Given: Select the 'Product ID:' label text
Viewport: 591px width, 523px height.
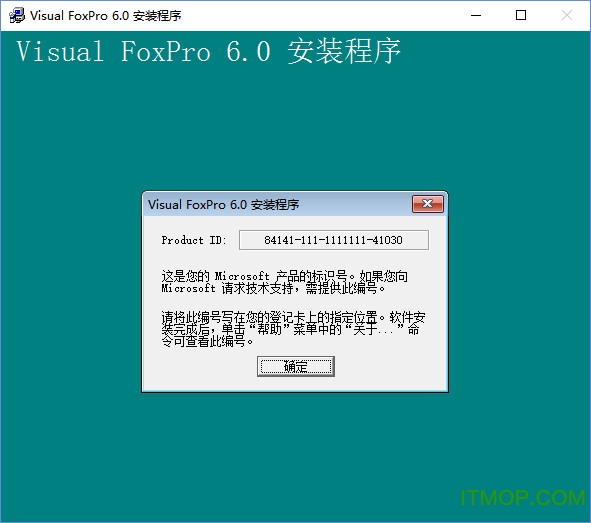Looking at the screenshot, I should click(x=194, y=240).
